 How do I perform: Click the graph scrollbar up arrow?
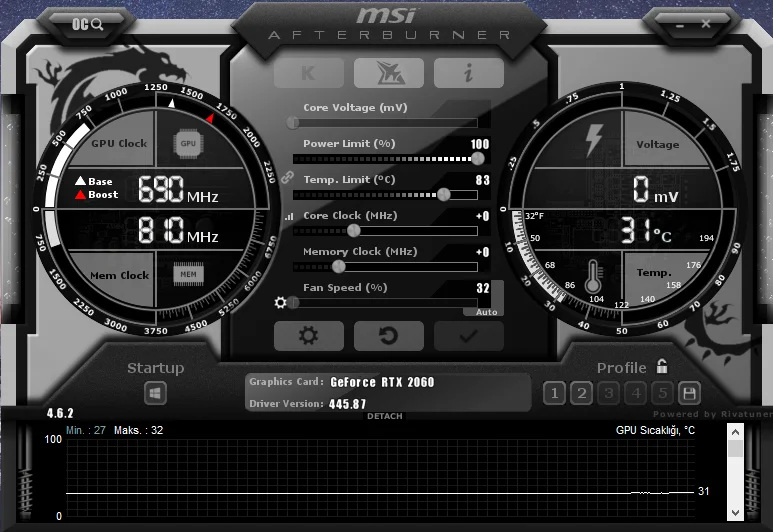click(735, 432)
